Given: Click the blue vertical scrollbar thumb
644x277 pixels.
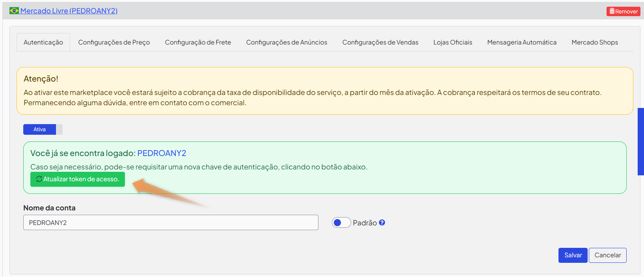Looking at the screenshot, I should 641,141.
